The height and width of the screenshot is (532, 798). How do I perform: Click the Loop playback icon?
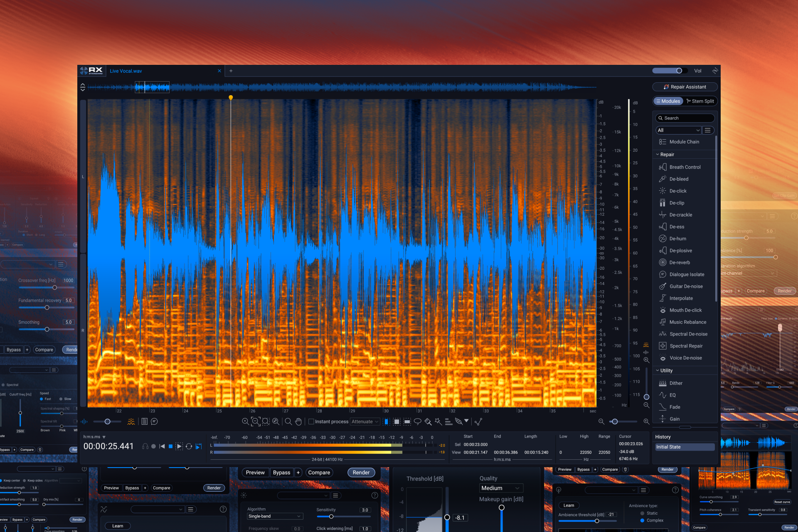[189, 446]
